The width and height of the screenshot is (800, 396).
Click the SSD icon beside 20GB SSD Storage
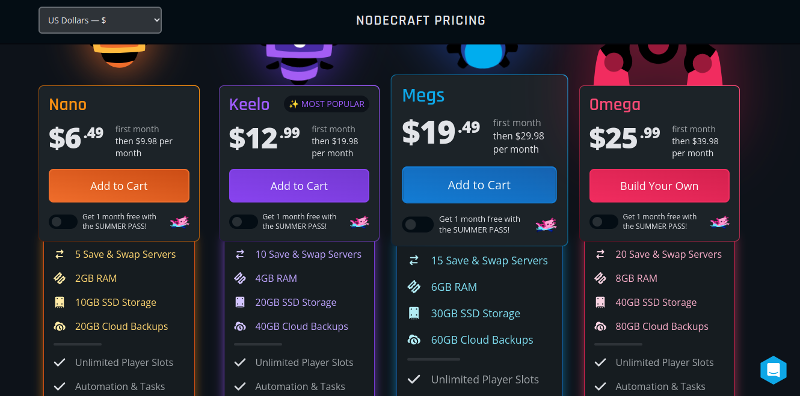tap(240, 302)
